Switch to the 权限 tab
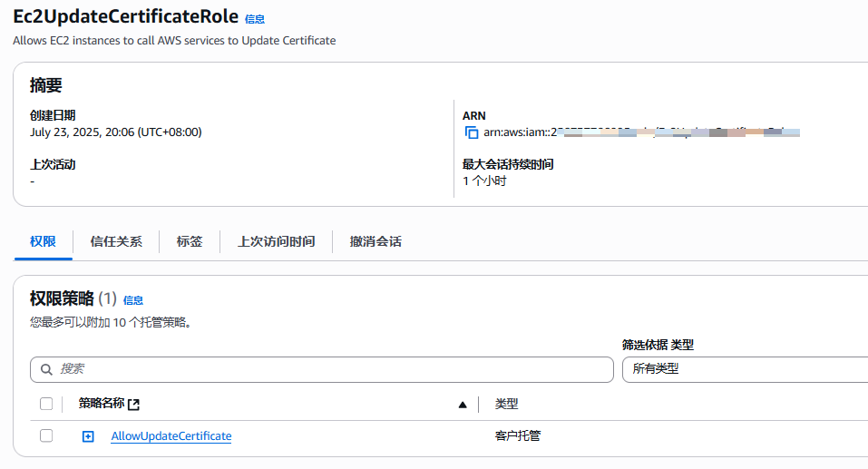The image size is (868, 469). click(x=43, y=241)
